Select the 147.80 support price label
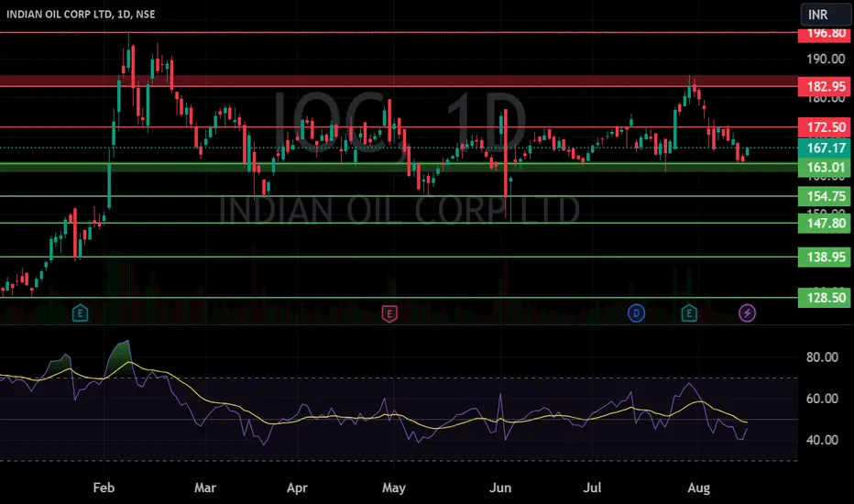854x504 pixels. point(825,223)
